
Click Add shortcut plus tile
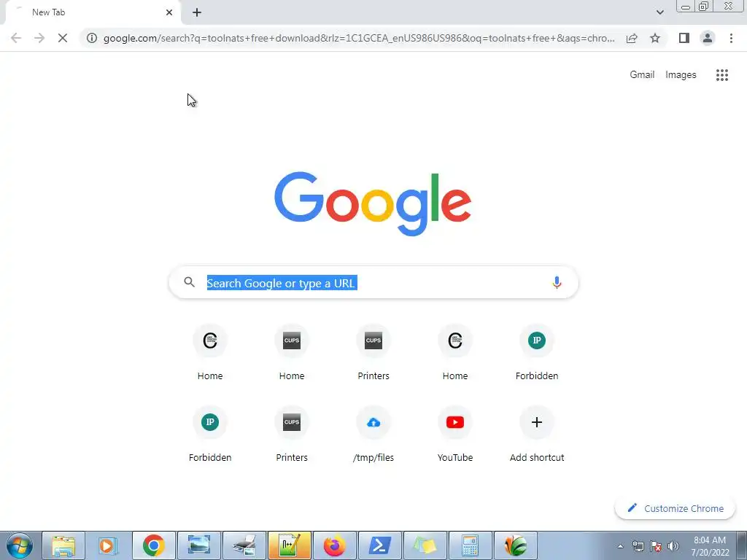[537, 433]
